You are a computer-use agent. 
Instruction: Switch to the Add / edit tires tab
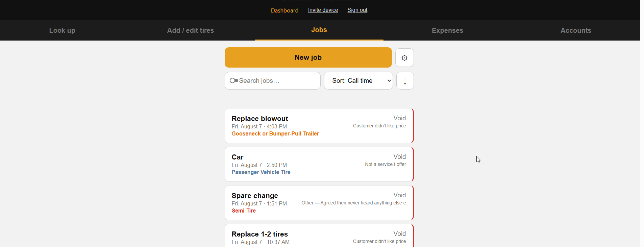pyautogui.click(x=191, y=30)
